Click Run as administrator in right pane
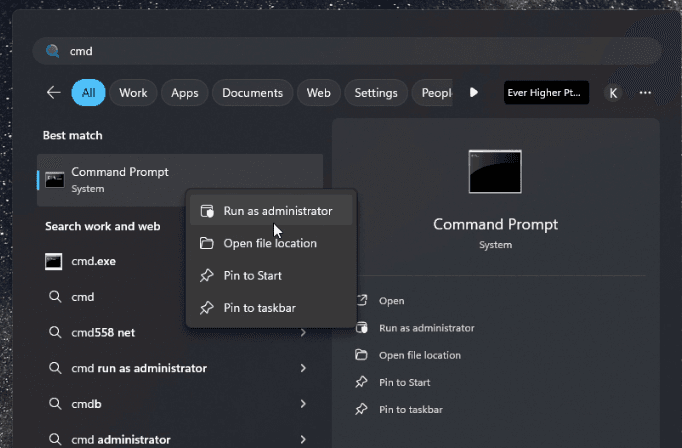 tap(426, 328)
